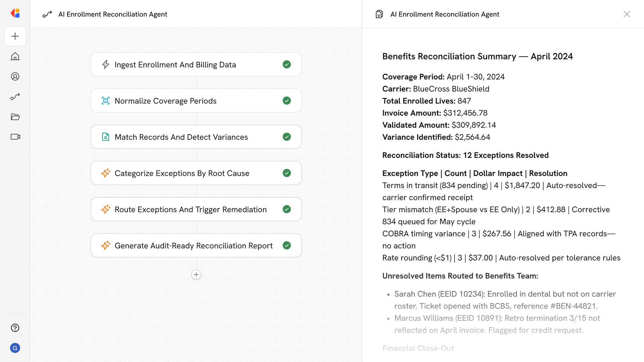Click the plus button in left sidebar
The height and width of the screenshot is (362, 644).
(x=15, y=36)
